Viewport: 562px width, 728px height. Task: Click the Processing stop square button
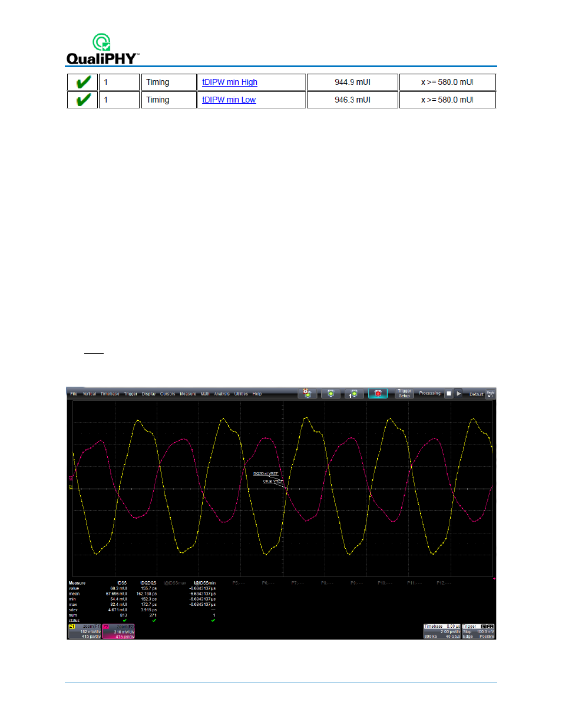(x=448, y=393)
